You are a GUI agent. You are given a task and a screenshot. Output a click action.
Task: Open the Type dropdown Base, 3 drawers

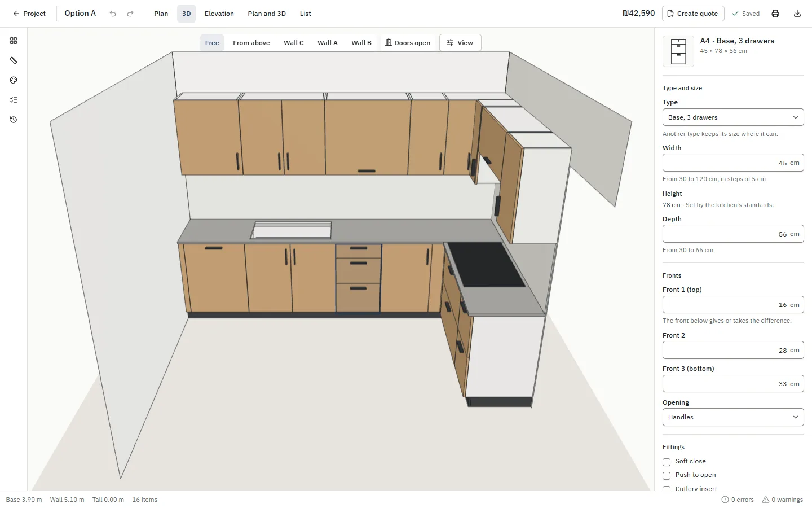pos(733,117)
